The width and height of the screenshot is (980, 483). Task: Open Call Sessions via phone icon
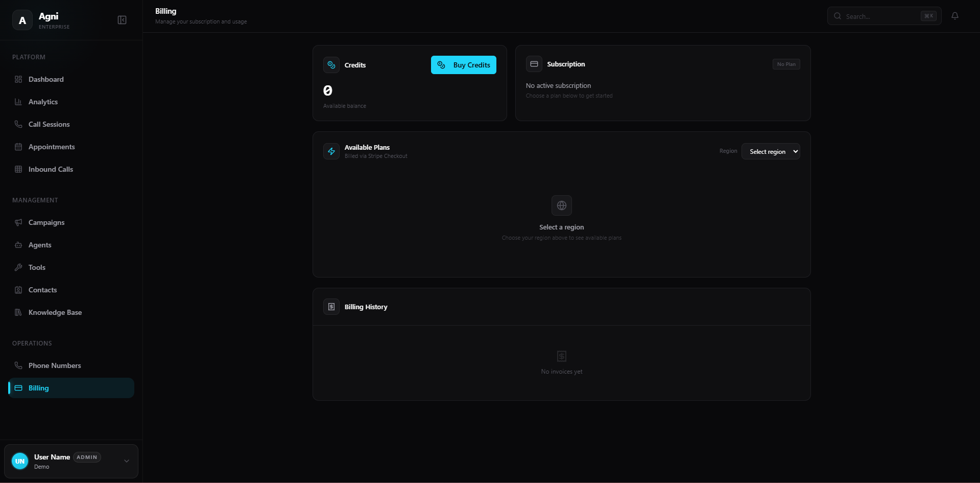pyautogui.click(x=18, y=124)
